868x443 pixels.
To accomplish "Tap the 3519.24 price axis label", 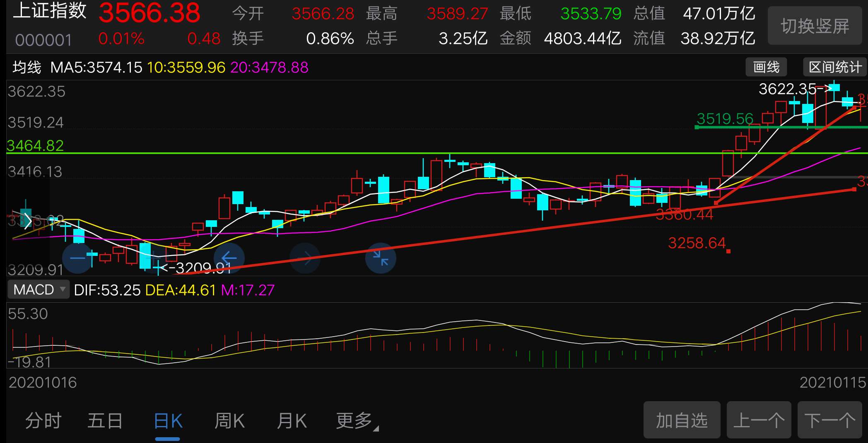I will click(x=36, y=123).
